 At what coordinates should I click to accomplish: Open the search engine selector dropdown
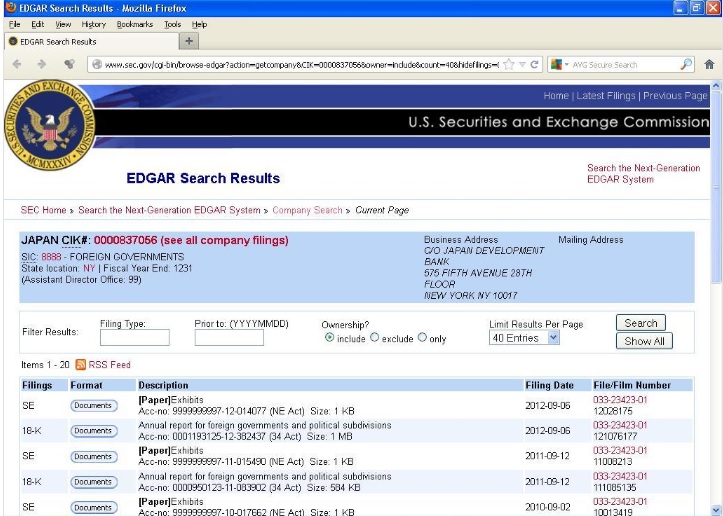(558, 64)
